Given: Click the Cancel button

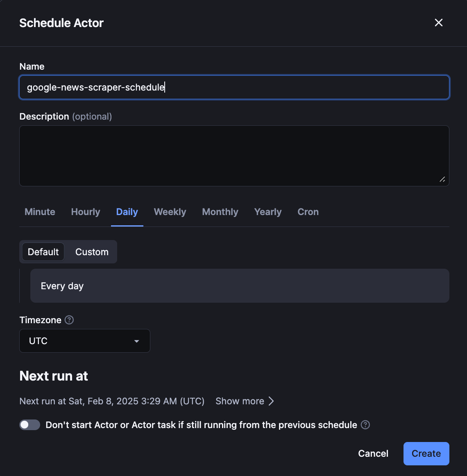Looking at the screenshot, I should click(373, 453).
